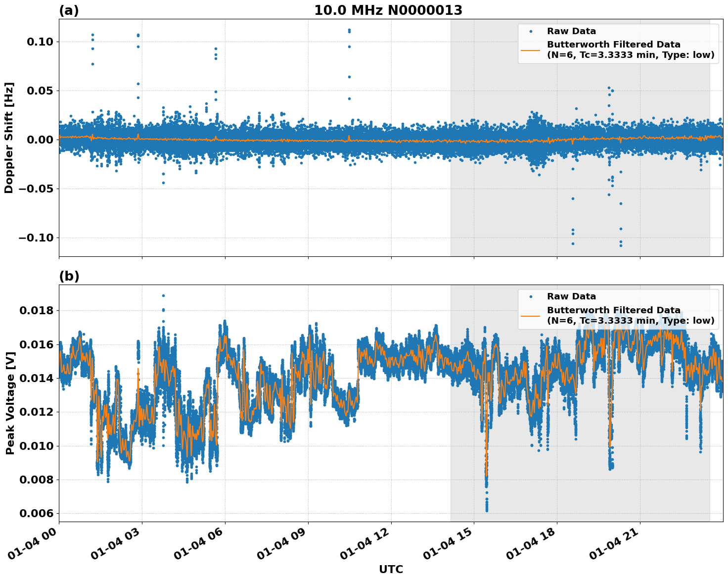The image size is (728, 580).
Task: Click the peak voltage point above 0.018 near 01-04 04
Action: 163,294
